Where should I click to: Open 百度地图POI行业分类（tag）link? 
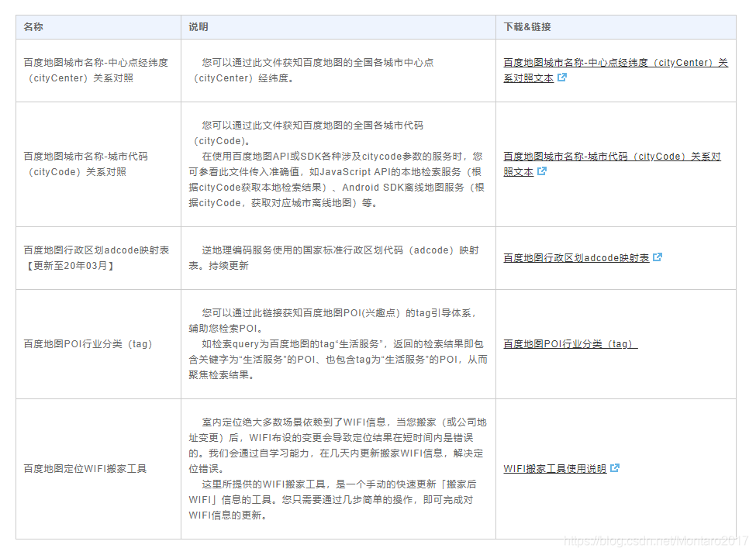(571, 344)
